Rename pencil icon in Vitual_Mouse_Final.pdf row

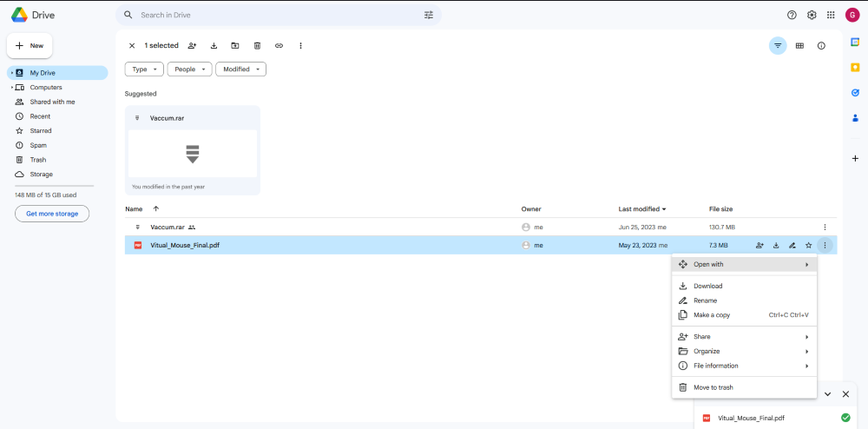click(792, 245)
